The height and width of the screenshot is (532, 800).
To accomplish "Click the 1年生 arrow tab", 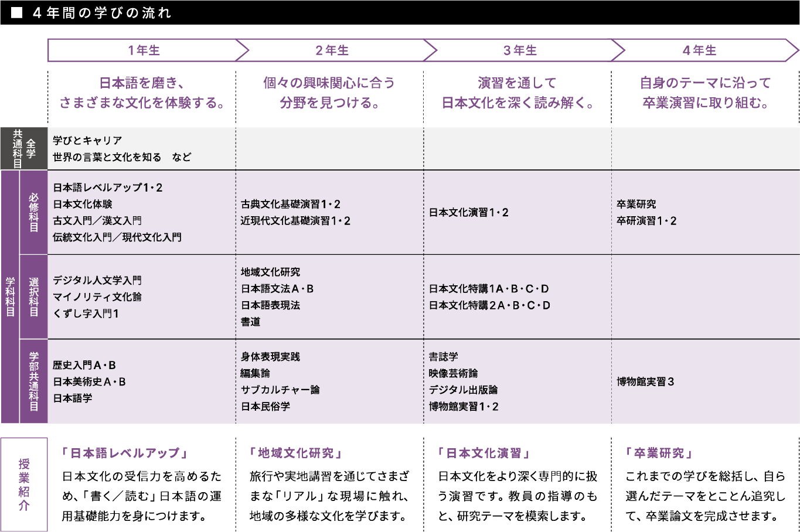I will tap(144, 50).
